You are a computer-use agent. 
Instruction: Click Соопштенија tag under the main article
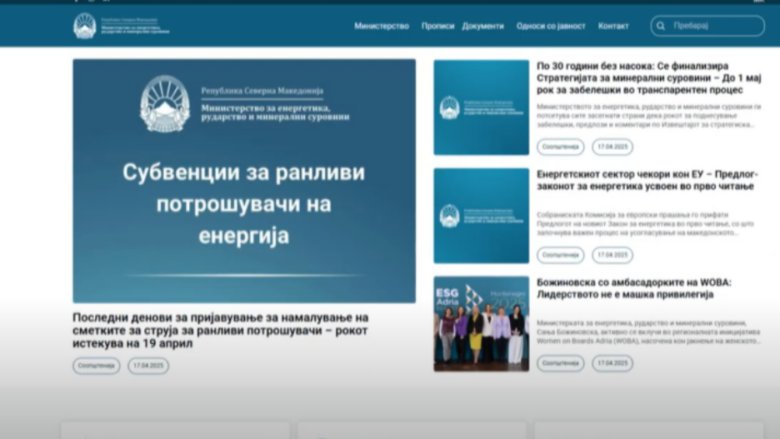(96, 366)
